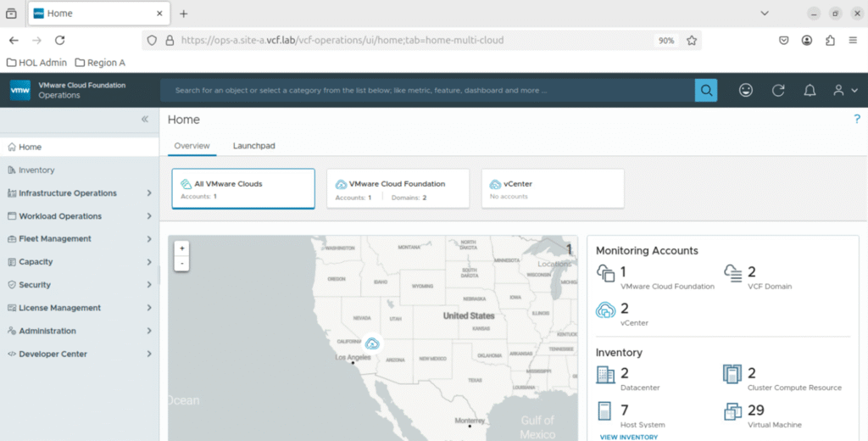Expand Developer Center chevron
Viewport: 868px width, 441px height.
click(x=149, y=354)
